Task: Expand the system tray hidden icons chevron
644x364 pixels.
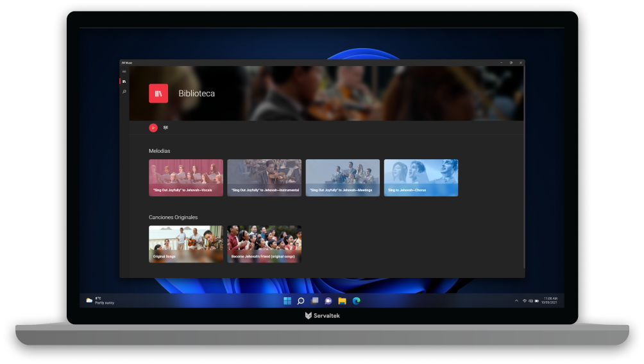Action: (517, 301)
